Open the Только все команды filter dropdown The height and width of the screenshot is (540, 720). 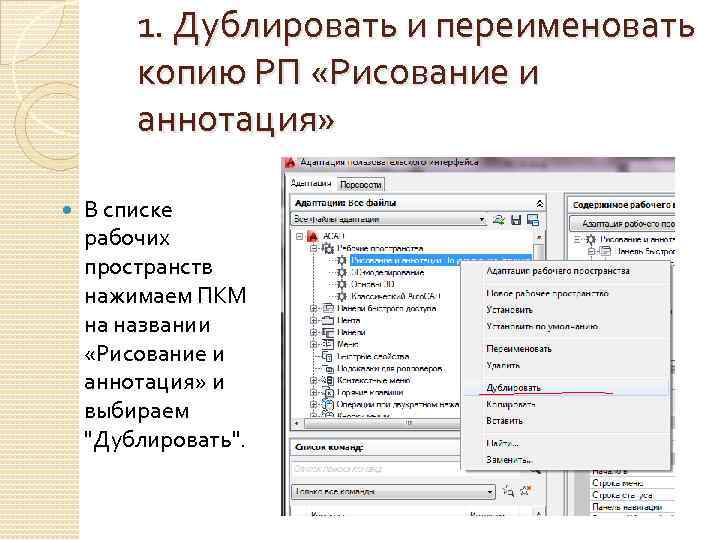490,492
